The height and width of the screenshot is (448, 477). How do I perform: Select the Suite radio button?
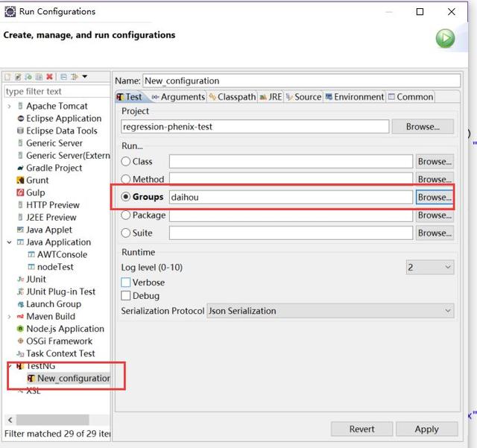[126, 233]
